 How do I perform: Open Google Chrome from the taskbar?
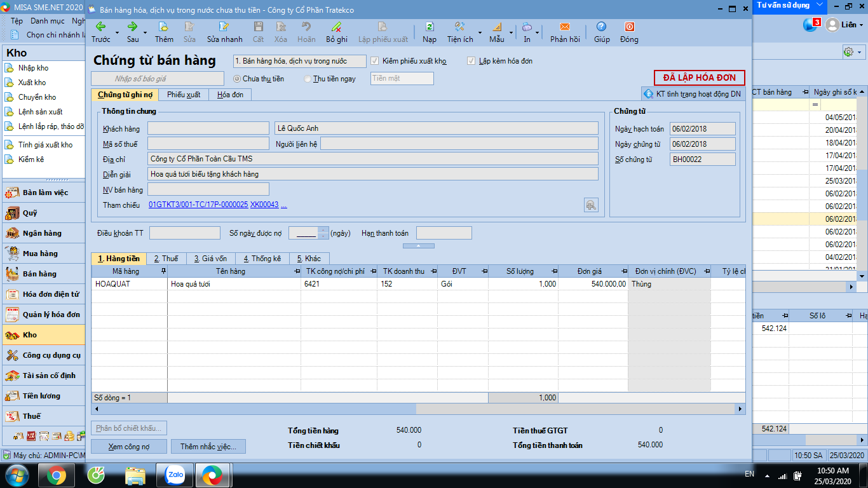coord(56,475)
